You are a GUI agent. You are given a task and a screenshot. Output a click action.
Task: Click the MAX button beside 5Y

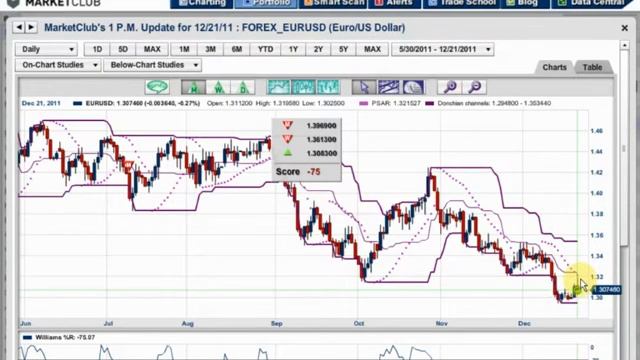[x=372, y=49]
